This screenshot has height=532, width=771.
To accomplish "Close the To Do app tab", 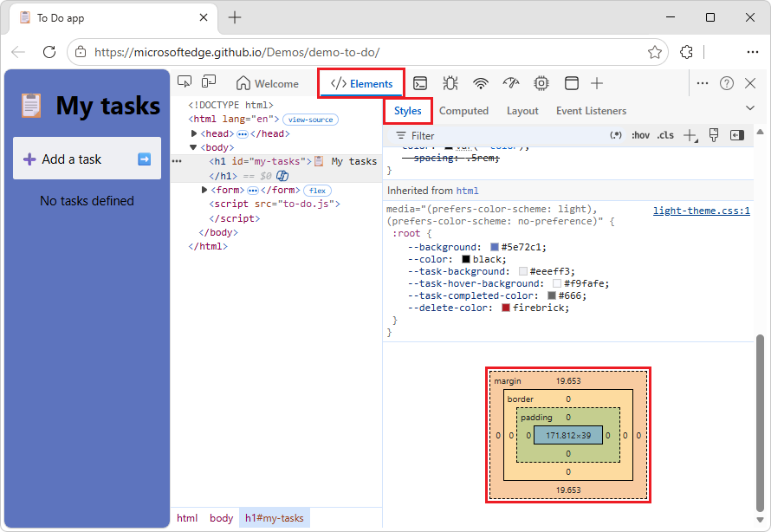I will tap(204, 17).
